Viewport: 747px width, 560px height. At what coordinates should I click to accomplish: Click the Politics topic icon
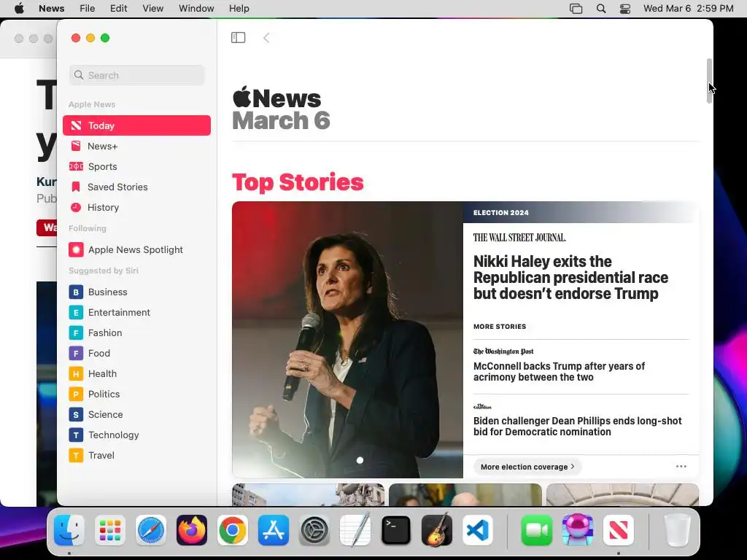76,394
